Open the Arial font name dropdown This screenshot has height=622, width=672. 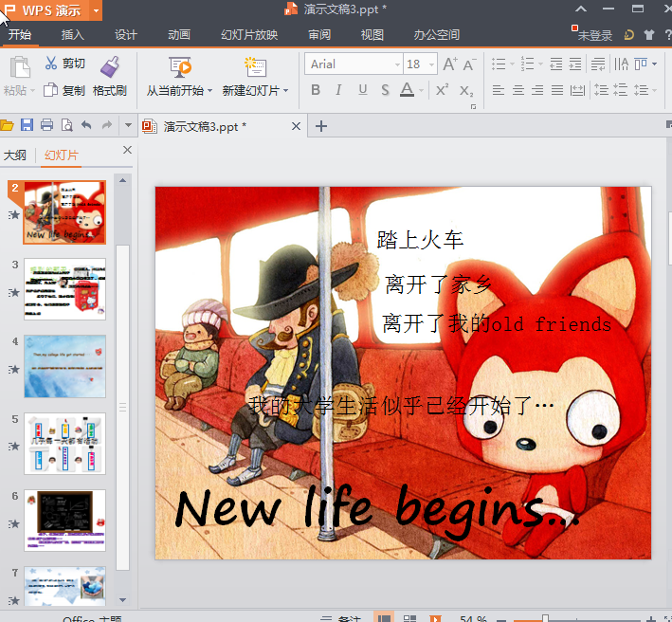coord(397,64)
